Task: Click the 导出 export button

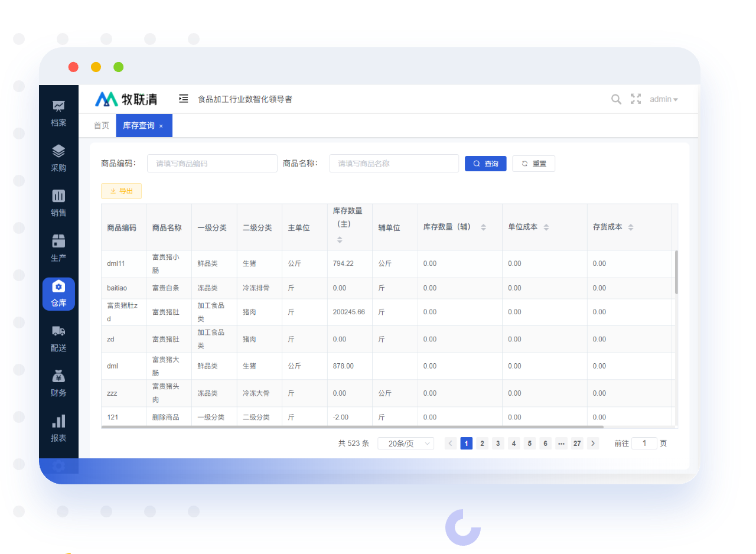Action: (121, 191)
